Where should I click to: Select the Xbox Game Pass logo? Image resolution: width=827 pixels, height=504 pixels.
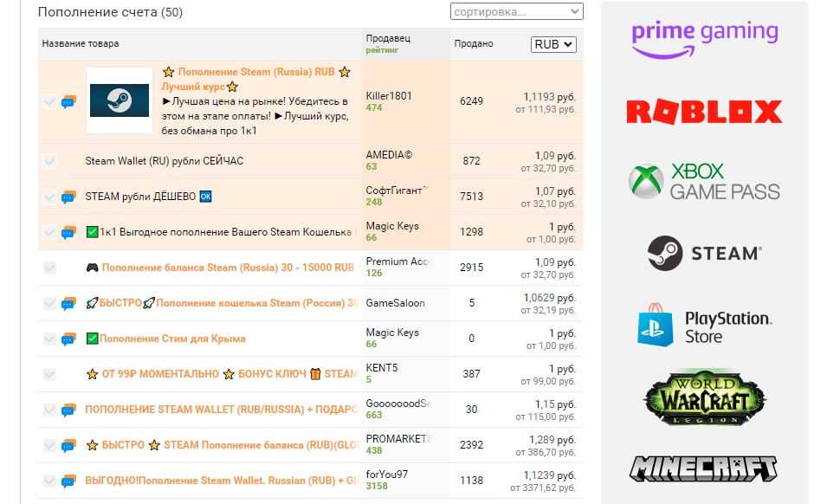704,181
